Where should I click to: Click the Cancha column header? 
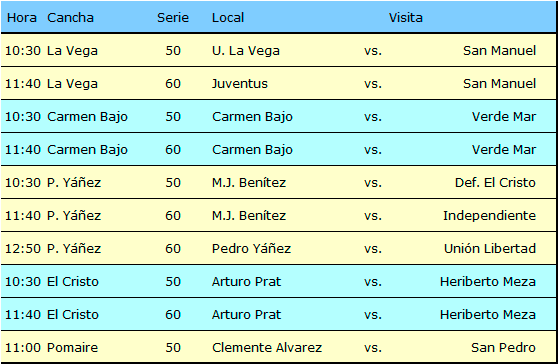[x=70, y=17]
